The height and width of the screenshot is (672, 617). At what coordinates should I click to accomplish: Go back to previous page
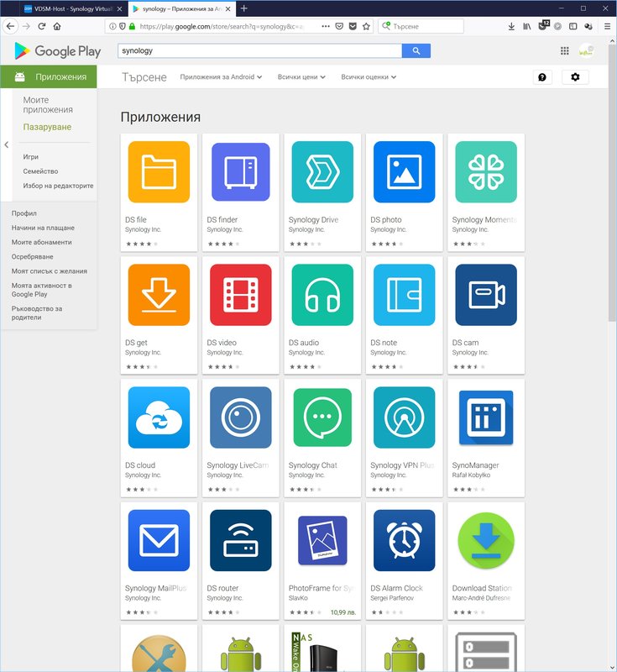point(10,26)
